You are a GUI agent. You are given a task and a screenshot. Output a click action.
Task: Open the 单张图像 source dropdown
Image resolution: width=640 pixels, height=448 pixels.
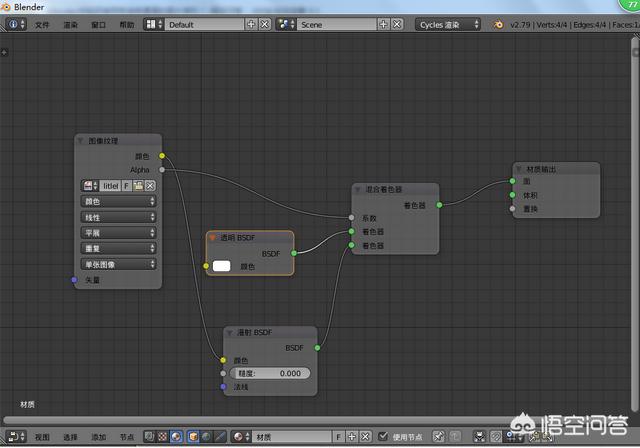click(119, 264)
